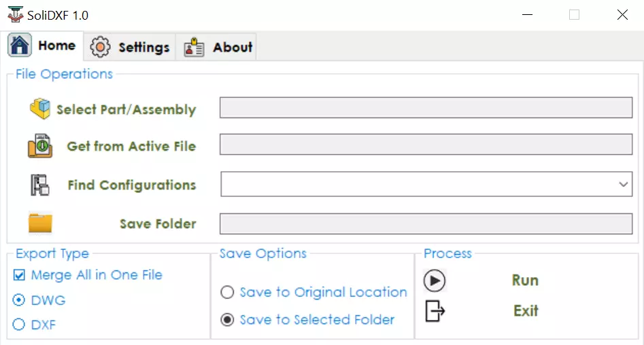Viewport: 644px width, 345px height.
Task: Click the Find Configurations tree icon
Action: pos(40,185)
